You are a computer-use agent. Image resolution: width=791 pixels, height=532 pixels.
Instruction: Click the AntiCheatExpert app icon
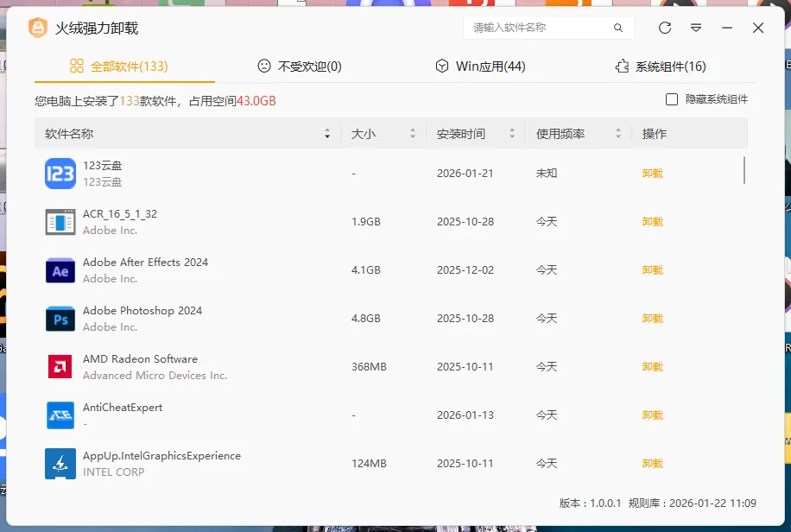60,415
